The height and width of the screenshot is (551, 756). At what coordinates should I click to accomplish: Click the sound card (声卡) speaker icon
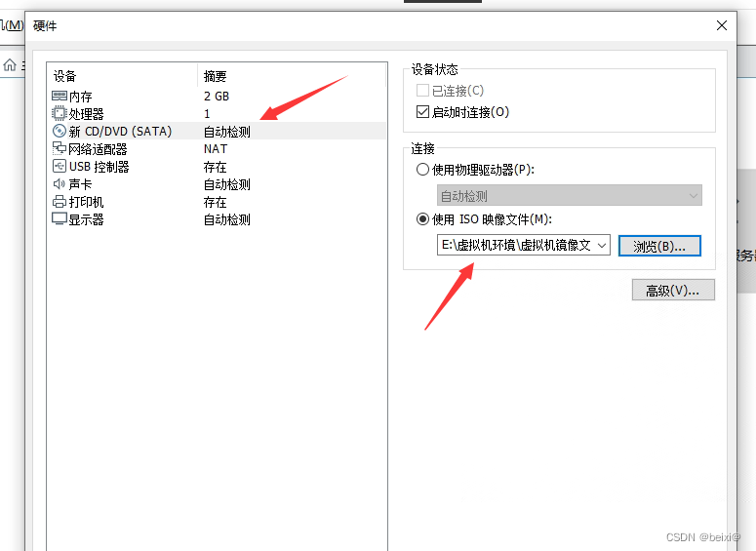tap(60, 183)
